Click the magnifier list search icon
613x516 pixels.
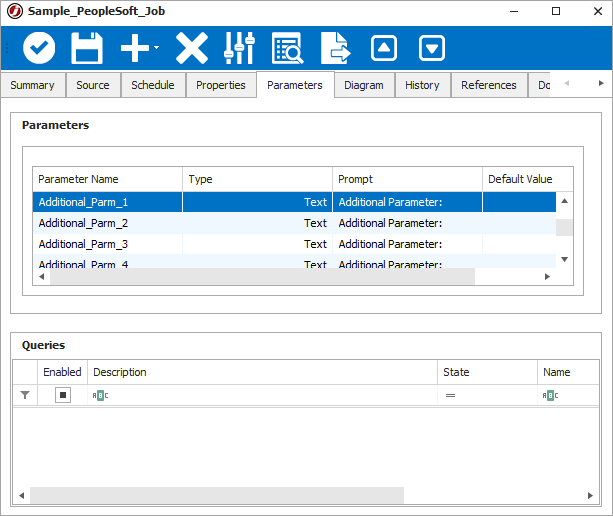tap(288, 48)
